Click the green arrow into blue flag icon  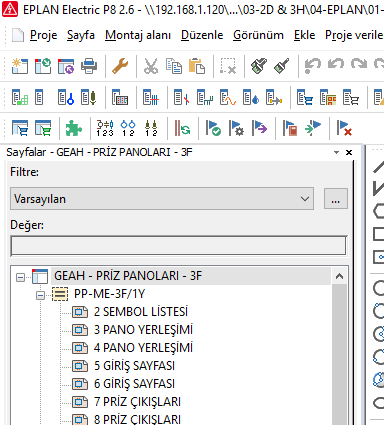point(313,128)
